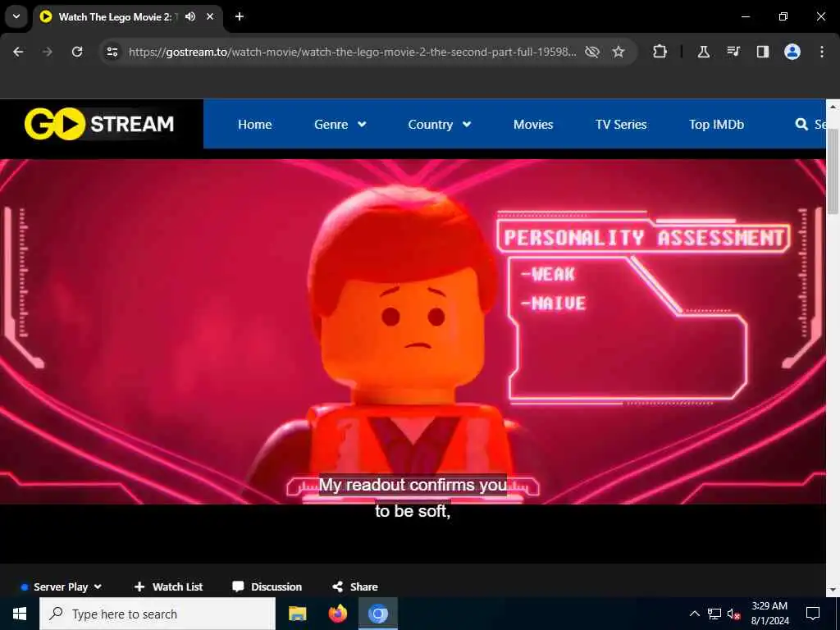Close the Lego Movie 2 tab
Image resolution: width=840 pixels, height=630 pixels.
pyautogui.click(x=210, y=16)
